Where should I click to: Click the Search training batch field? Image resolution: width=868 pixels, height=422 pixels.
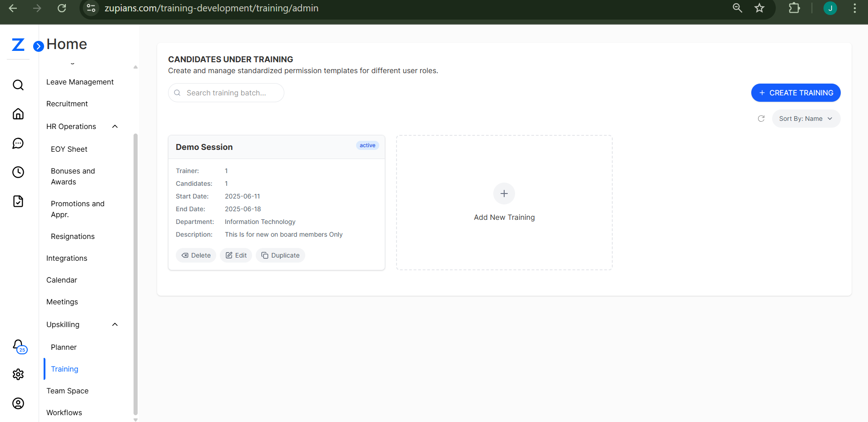(x=226, y=93)
